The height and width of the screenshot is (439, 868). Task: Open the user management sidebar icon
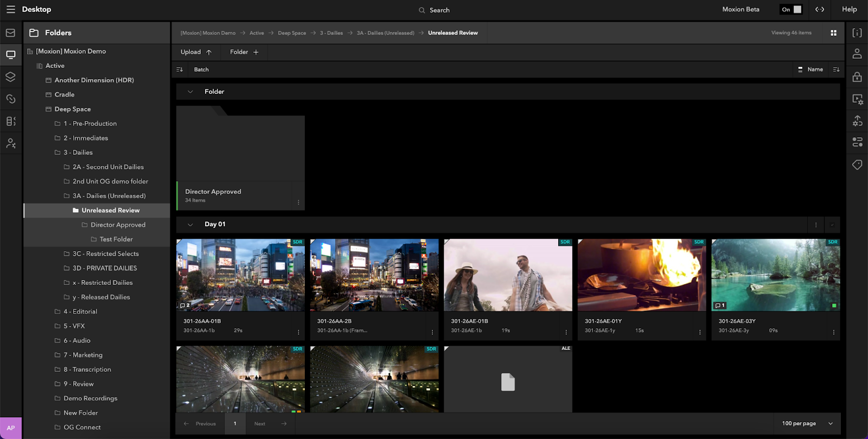[x=10, y=143]
